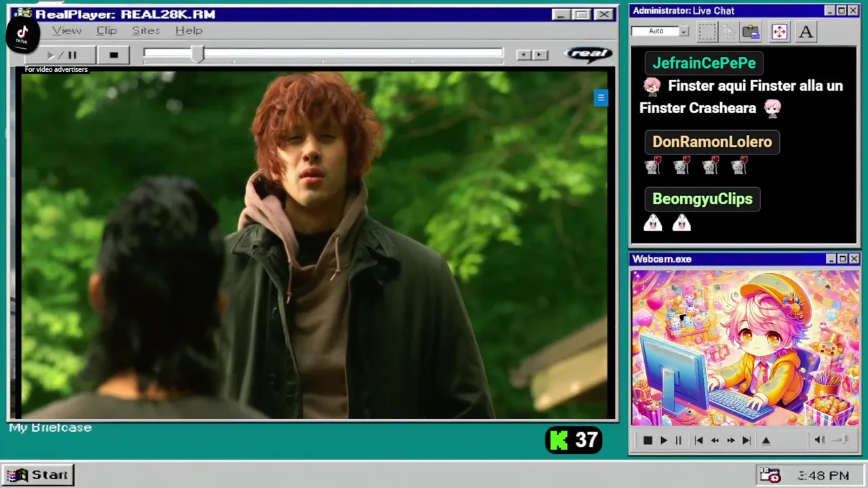Open the View menu
The width and height of the screenshot is (868, 488).
[x=66, y=30]
